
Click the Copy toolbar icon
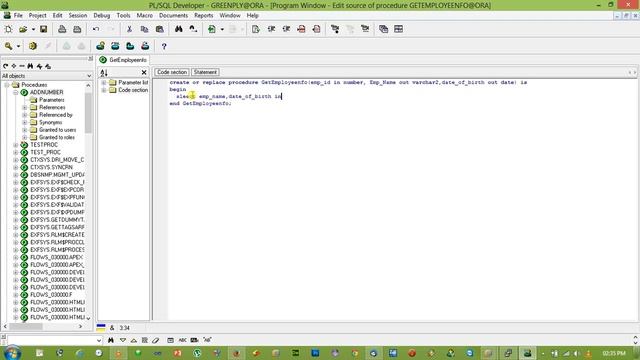144,29
